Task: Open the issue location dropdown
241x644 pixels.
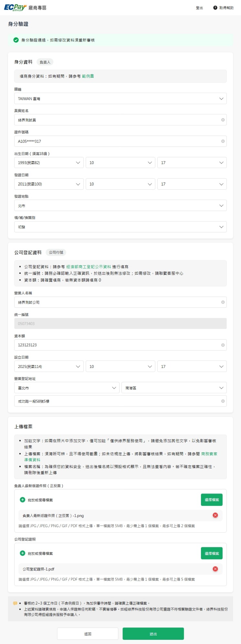Action: click(x=120, y=205)
